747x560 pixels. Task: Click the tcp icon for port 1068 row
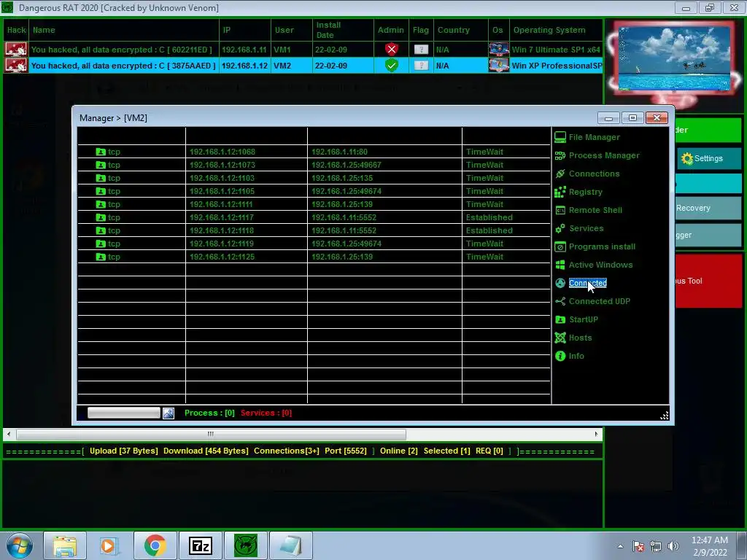pyautogui.click(x=101, y=152)
